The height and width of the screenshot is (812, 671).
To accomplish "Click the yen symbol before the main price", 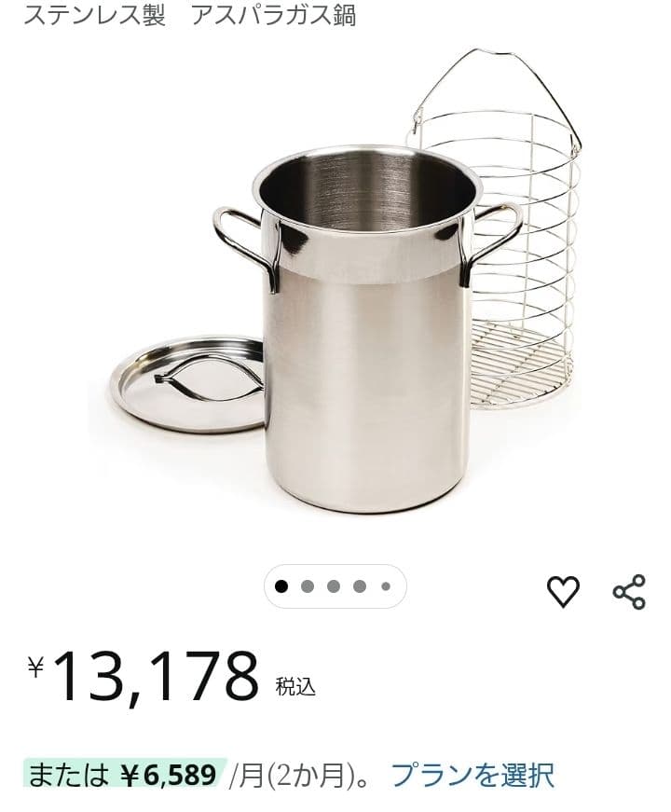I will (35, 667).
